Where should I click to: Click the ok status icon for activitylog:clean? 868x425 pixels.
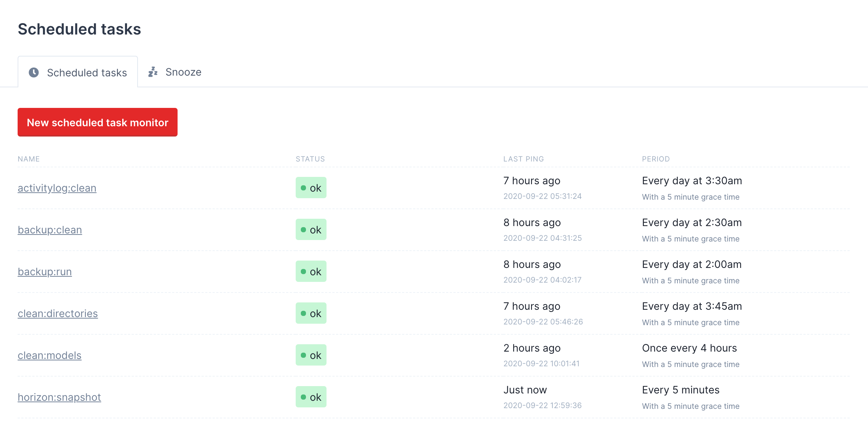click(311, 187)
